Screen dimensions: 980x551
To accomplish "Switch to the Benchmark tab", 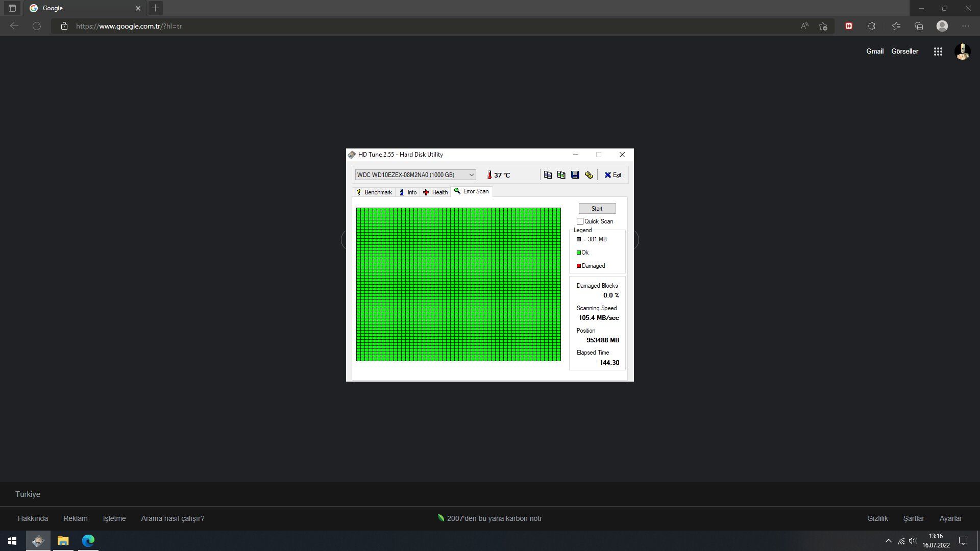I will point(374,192).
